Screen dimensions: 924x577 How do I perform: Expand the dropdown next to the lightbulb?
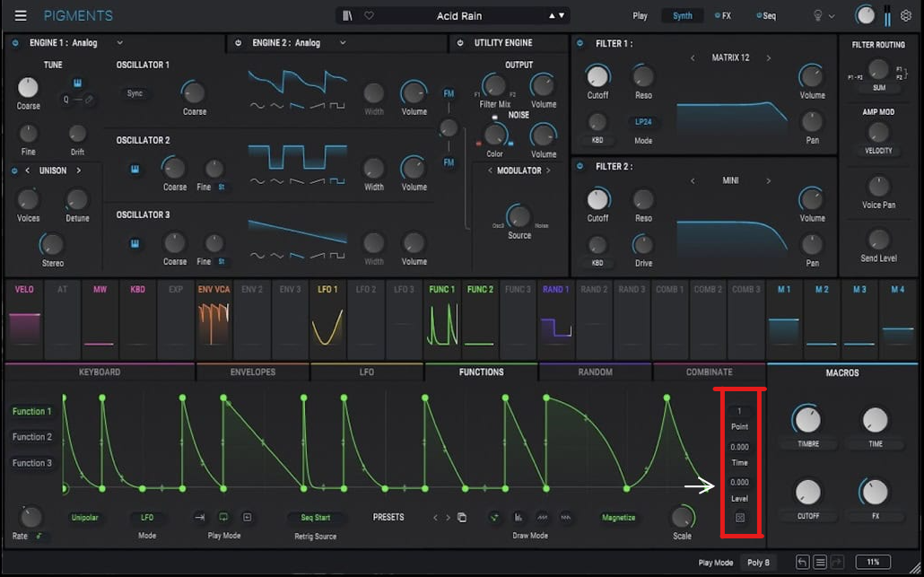(832, 16)
